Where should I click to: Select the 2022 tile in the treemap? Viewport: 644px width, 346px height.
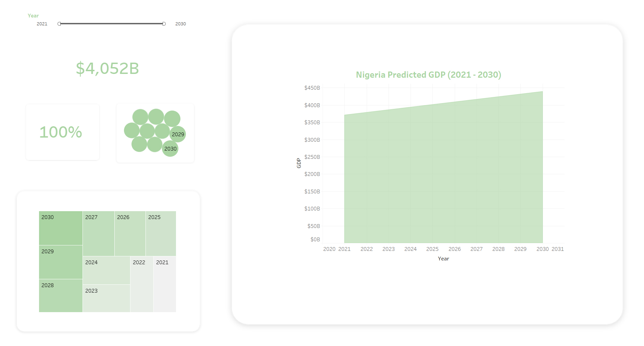(x=142, y=284)
